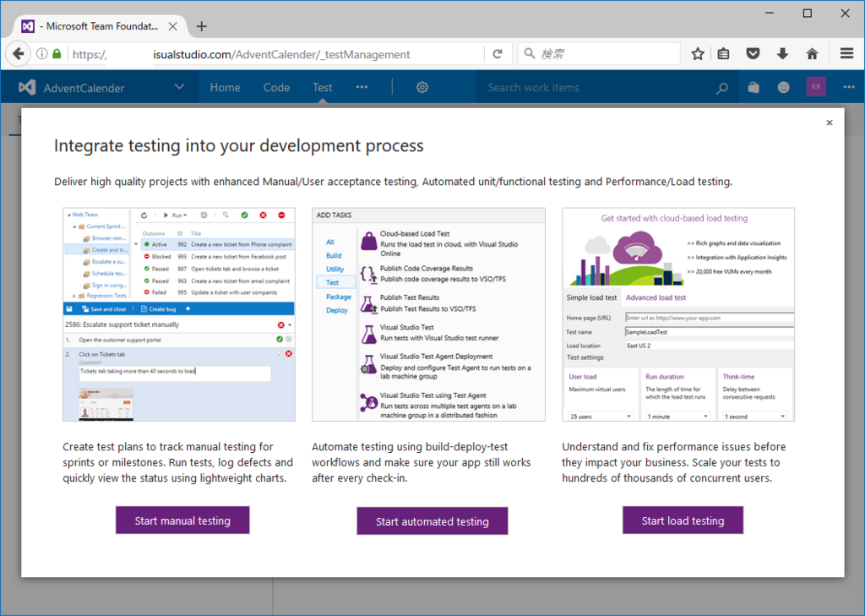Click Start load testing button
This screenshot has width=865, height=616.
[x=683, y=521]
